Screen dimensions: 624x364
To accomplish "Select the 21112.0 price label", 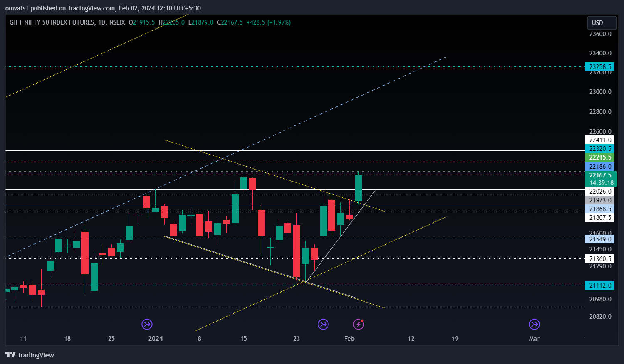I will pyautogui.click(x=600, y=285).
